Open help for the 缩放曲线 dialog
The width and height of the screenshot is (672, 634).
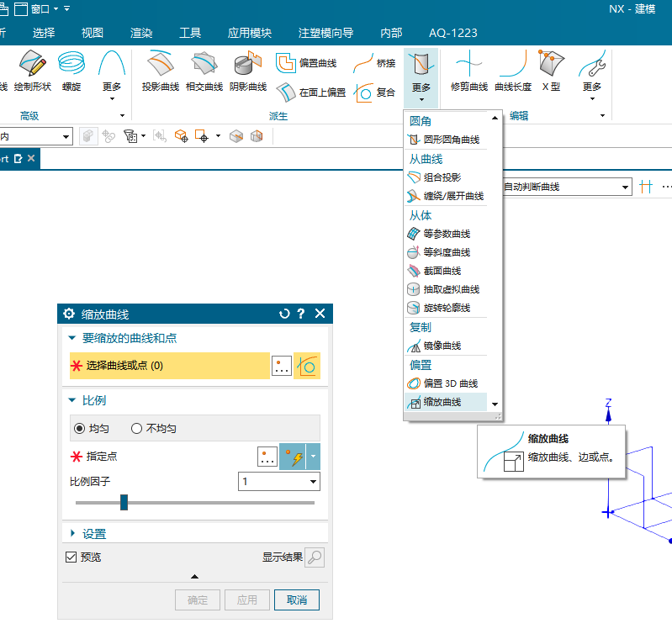(x=301, y=314)
